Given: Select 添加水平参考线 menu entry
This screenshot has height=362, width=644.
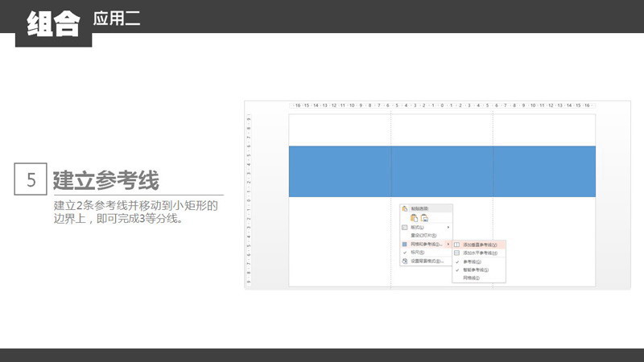Looking at the screenshot, I should [480, 253].
